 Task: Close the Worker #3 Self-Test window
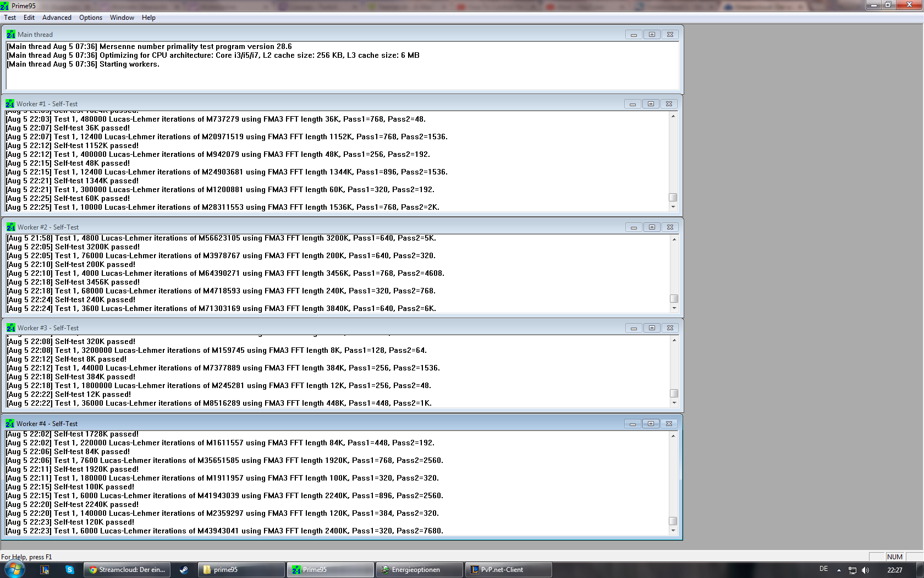click(670, 328)
